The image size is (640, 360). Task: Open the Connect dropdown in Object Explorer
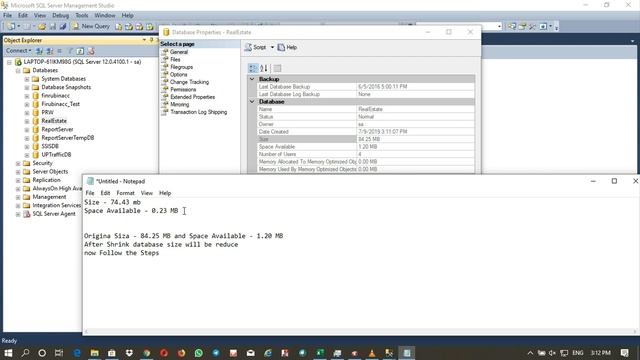[18, 51]
